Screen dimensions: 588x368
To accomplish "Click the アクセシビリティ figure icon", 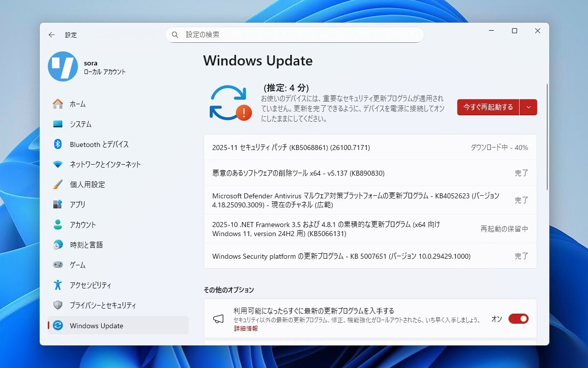I will click(58, 285).
